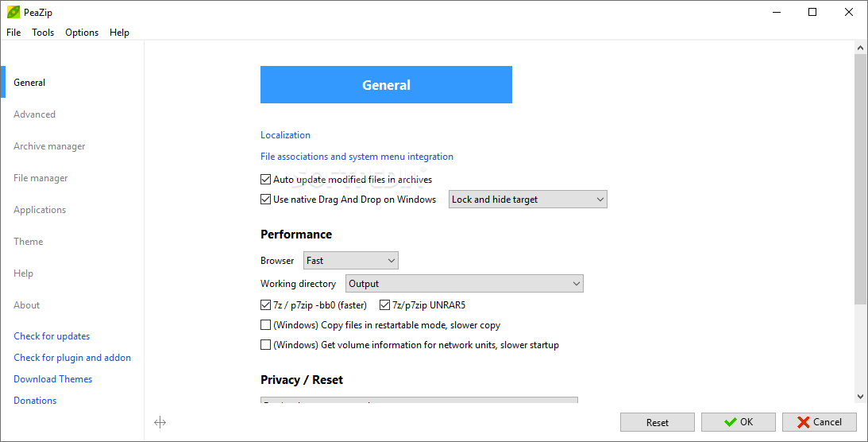Click the Privacy / Reset section heading
Image resolution: width=868 pixels, height=442 pixels.
(302, 380)
